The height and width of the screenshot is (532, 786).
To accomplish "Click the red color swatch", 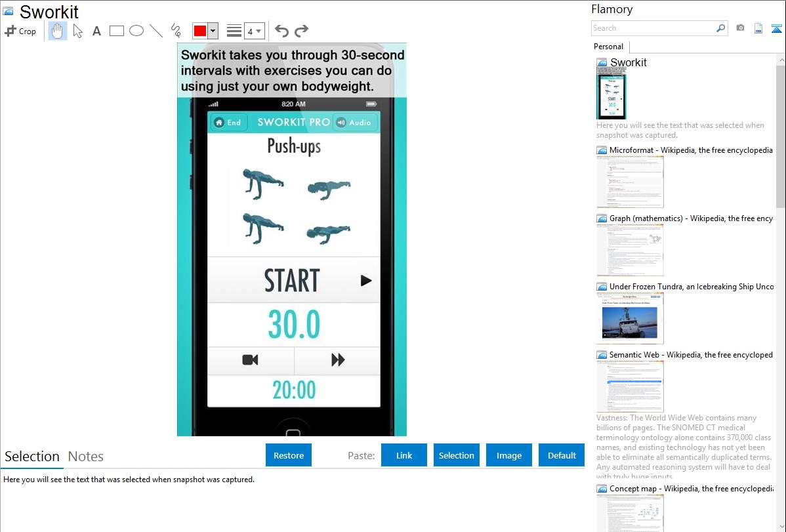I will [x=199, y=31].
